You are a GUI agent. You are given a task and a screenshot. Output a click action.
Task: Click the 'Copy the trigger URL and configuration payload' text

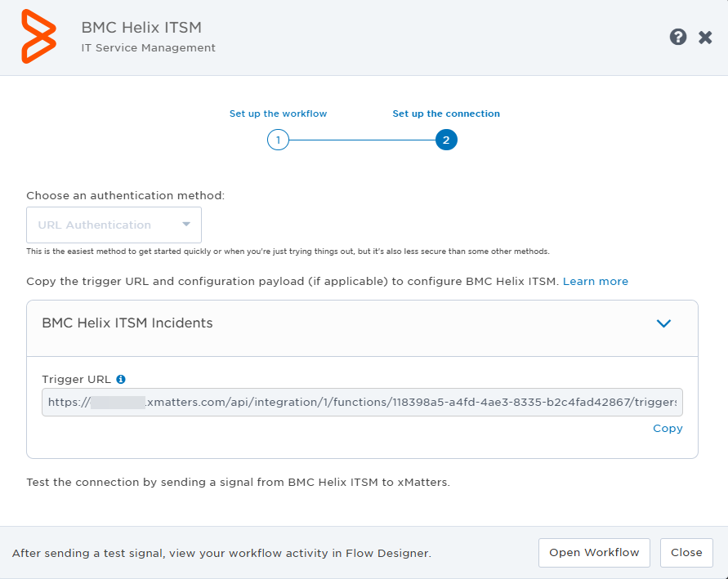[293, 282]
